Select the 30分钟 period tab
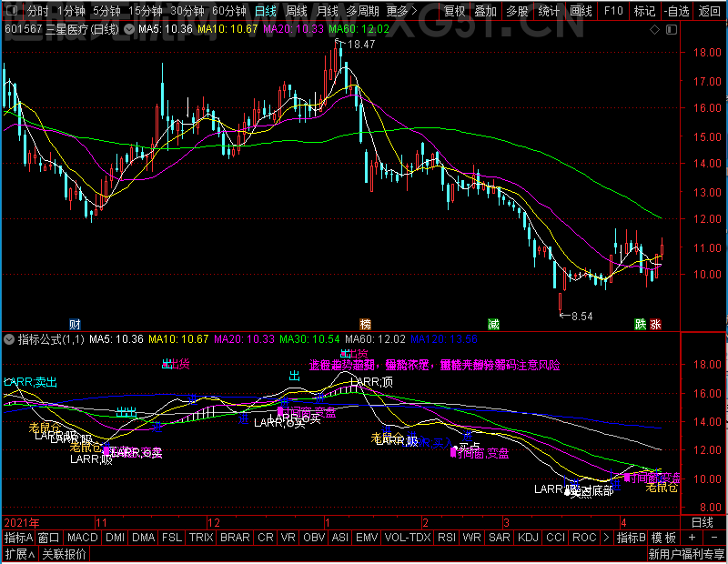Screen dimensions: 728x564 pos(187,11)
